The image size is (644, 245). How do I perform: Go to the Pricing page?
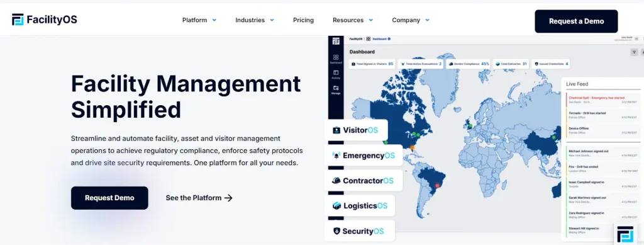303,20
